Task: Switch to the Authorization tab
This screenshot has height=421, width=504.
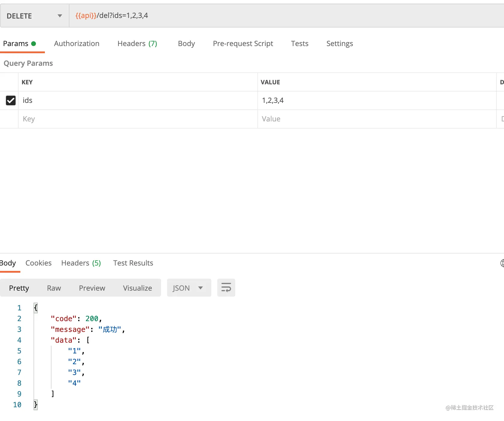Action: click(77, 44)
